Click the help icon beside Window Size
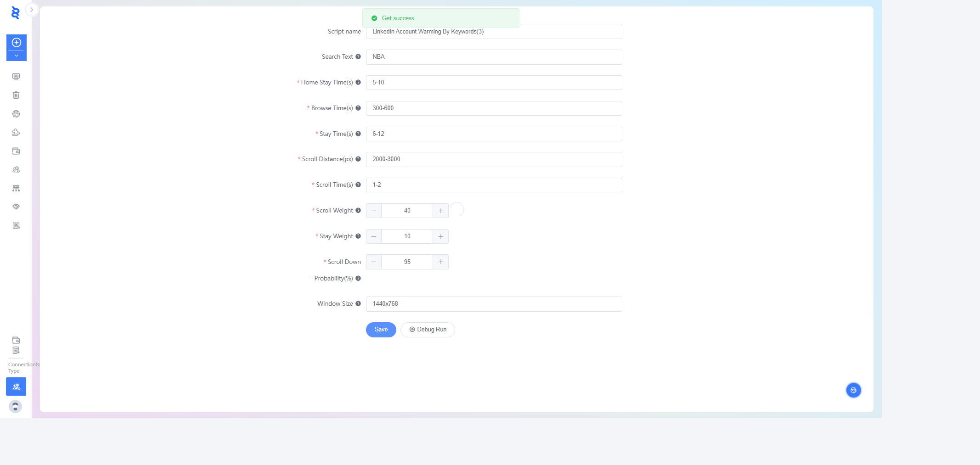 coord(358,304)
